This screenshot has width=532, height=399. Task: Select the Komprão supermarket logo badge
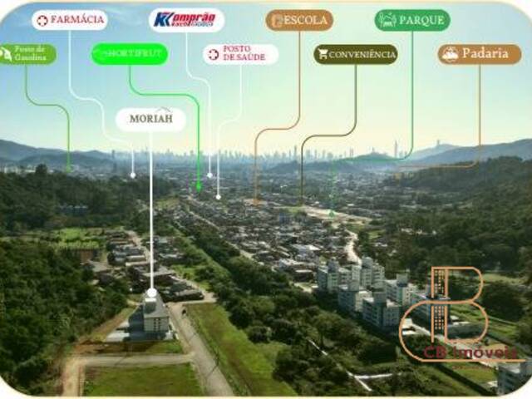click(x=186, y=20)
